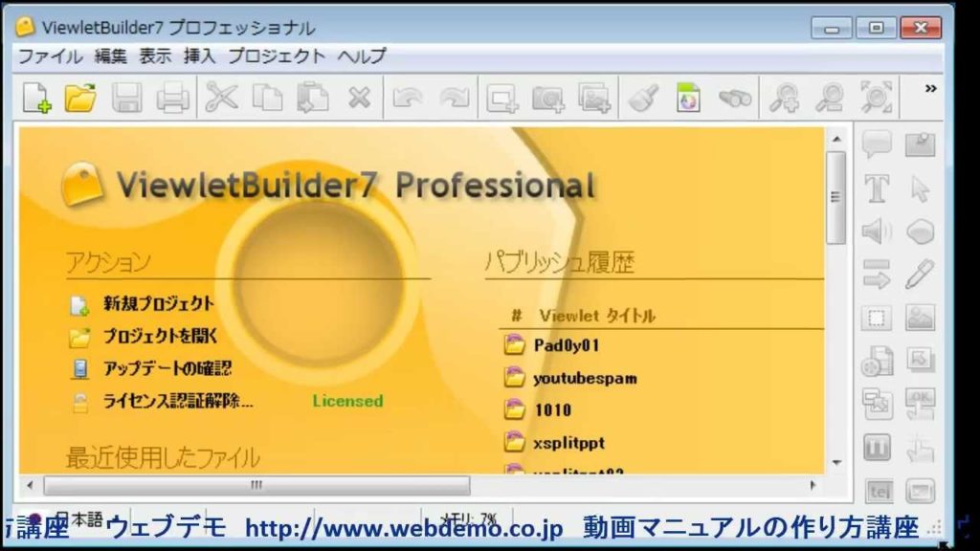Viewport: 980px width, 551px height.
Task: Click the Undo arrow icon
Action: pyautogui.click(x=408, y=99)
